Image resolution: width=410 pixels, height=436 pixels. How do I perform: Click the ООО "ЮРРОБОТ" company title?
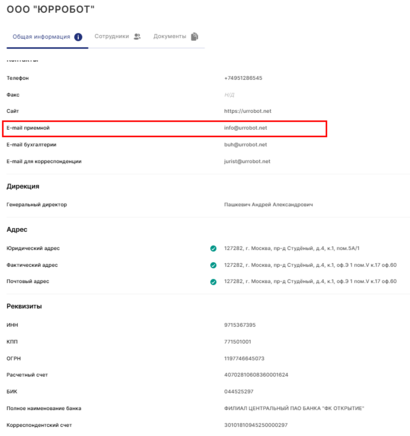[x=51, y=9]
